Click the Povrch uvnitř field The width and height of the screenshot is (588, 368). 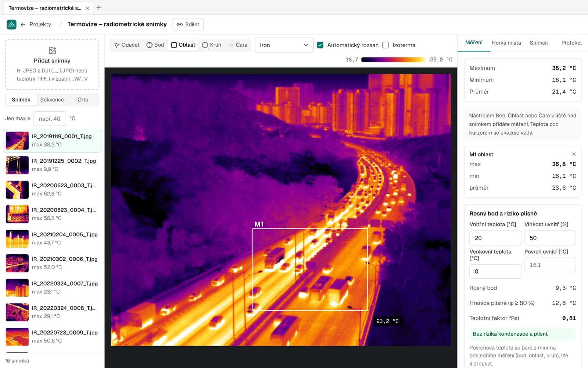tap(550, 265)
